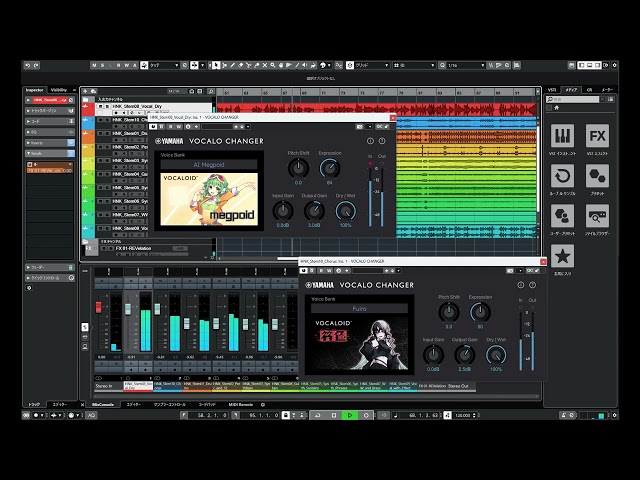The height and width of the screenshot is (480, 640).
Task: Click Pitch Shift knob in Fuiro plugin
Action: tap(449, 312)
